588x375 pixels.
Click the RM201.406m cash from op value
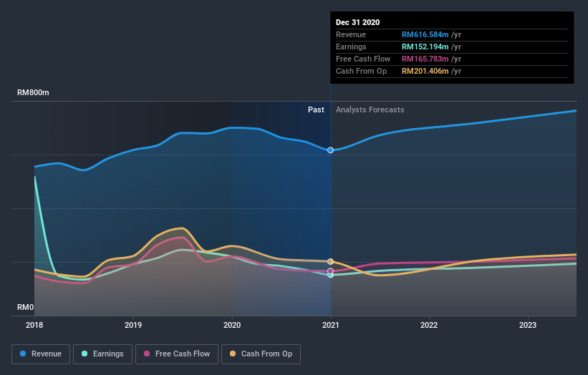425,71
